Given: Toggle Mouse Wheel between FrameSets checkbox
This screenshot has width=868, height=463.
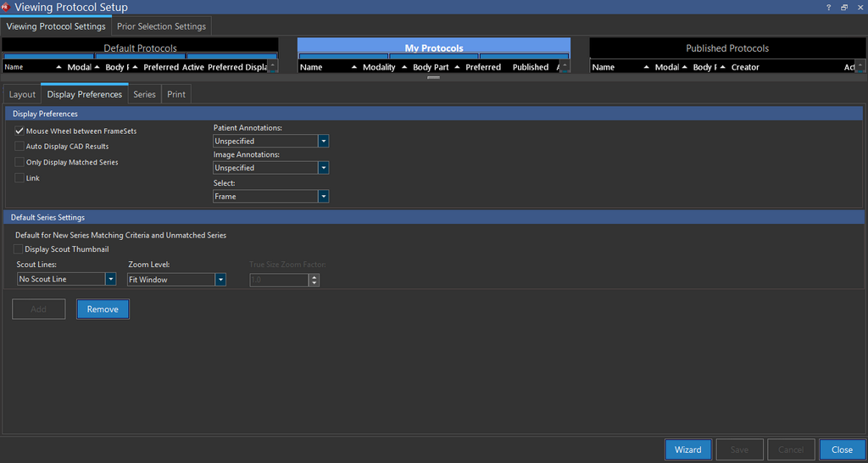Looking at the screenshot, I should coord(19,131).
